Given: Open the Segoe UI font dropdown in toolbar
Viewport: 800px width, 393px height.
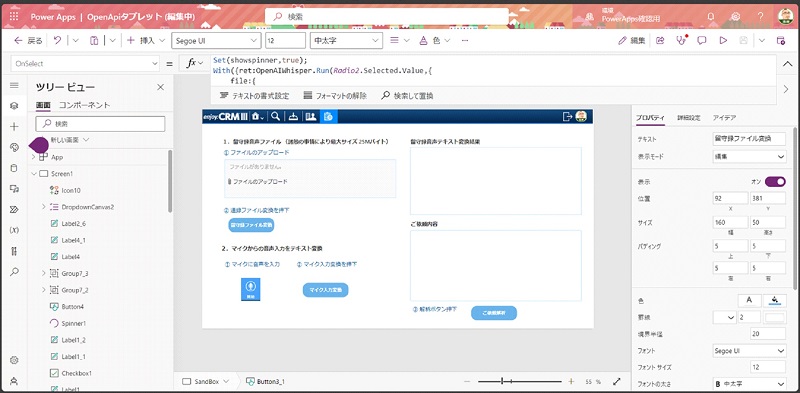Looking at the screenshot, I should (216, 40).
